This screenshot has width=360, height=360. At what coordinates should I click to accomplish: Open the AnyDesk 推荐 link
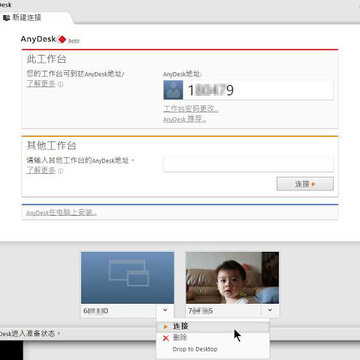click(x=185, y=119)
